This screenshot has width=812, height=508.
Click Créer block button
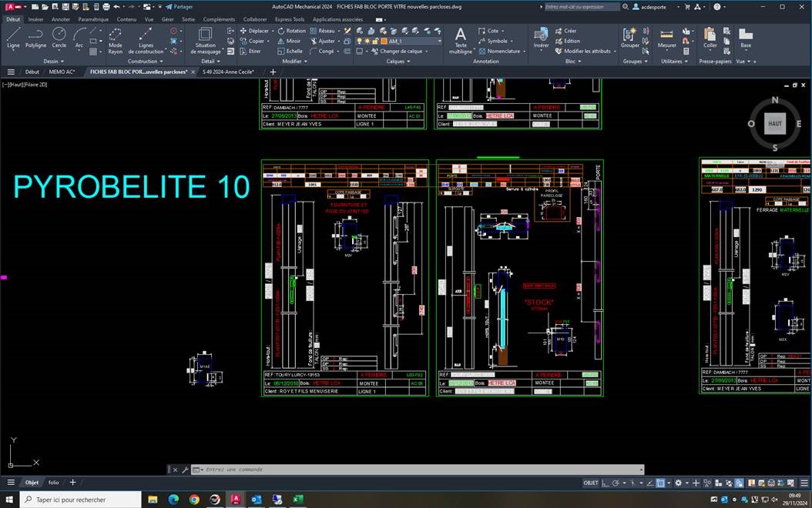click(566, 31)
